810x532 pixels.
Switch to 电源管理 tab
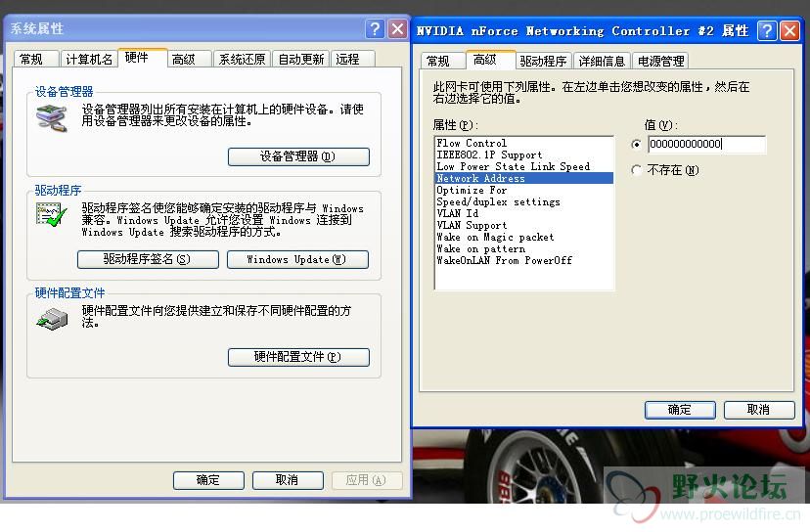(x=660, y=62)
